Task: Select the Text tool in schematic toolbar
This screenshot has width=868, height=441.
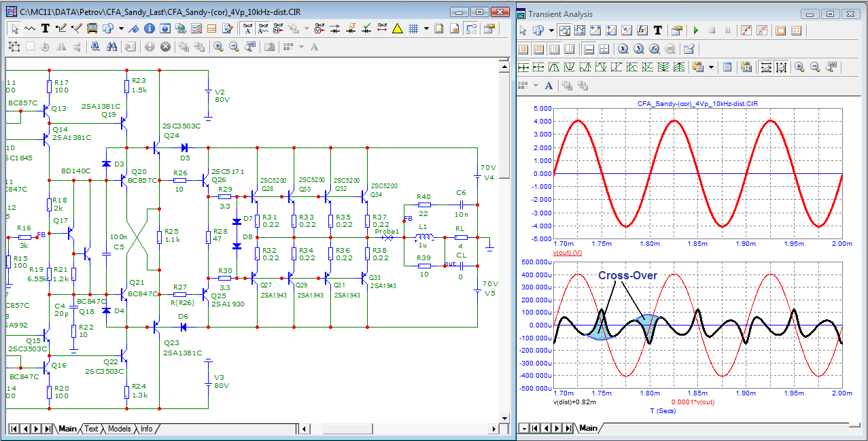Action: point(45,29)
